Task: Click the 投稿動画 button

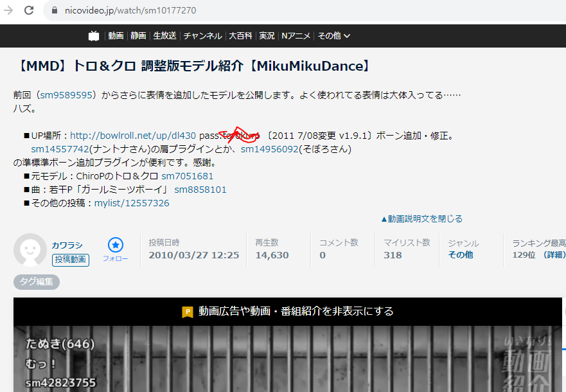Action: point(71,260)
